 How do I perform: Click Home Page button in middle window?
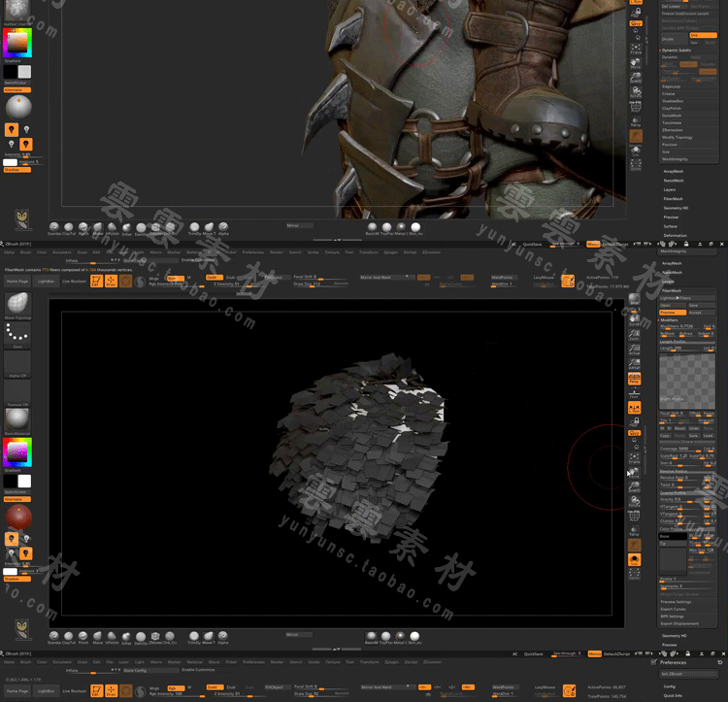tap(17, 281)
